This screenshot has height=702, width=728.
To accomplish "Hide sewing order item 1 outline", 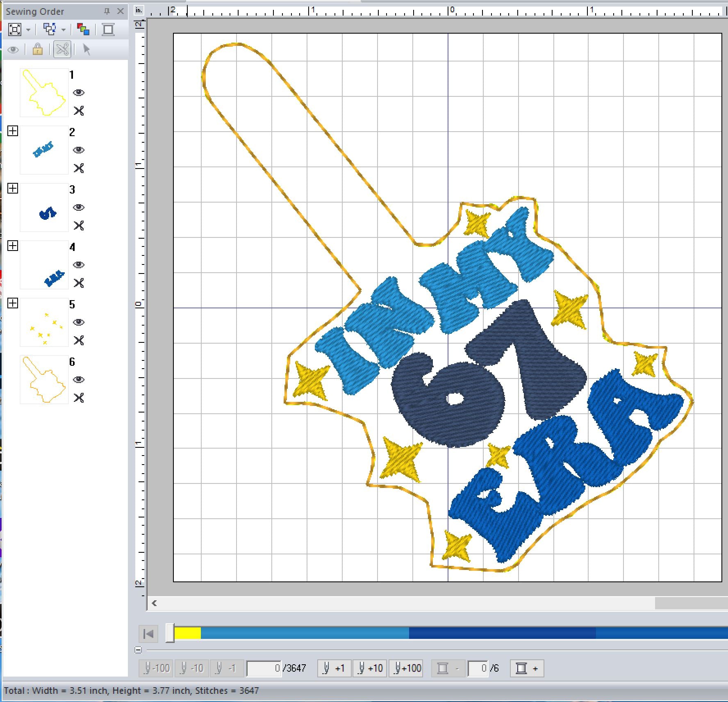I will pos(79,93).
